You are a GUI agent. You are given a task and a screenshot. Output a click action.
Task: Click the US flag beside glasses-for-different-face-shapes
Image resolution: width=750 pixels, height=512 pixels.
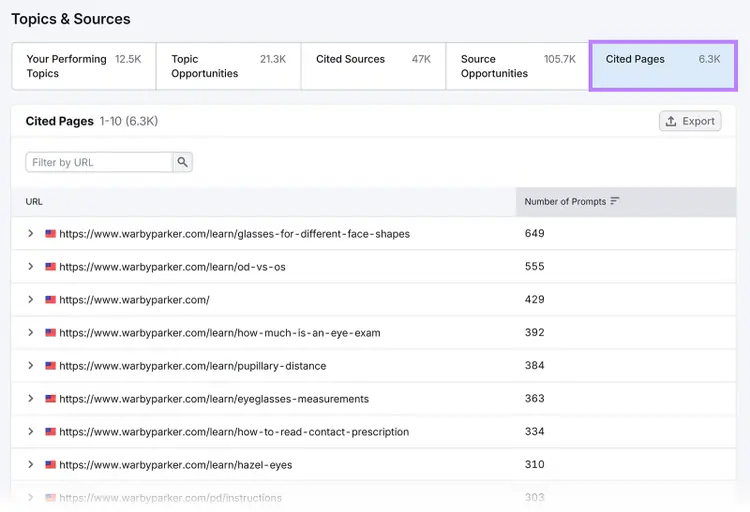click(50, 234)
